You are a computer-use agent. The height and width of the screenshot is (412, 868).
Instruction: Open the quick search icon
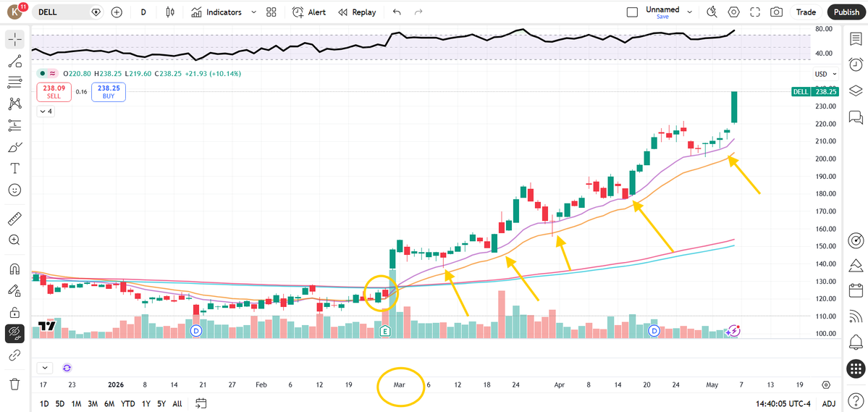(x=712, y=12)
